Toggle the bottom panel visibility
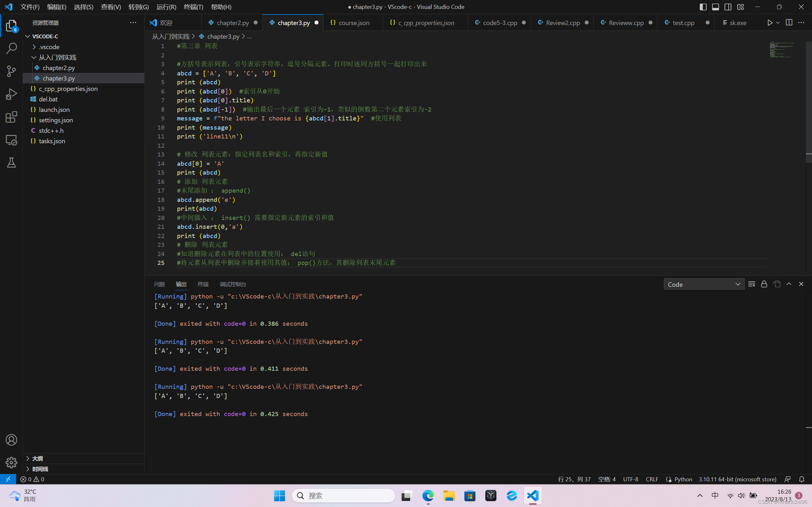This screenshot has height=507, width=812. (716, 7)
